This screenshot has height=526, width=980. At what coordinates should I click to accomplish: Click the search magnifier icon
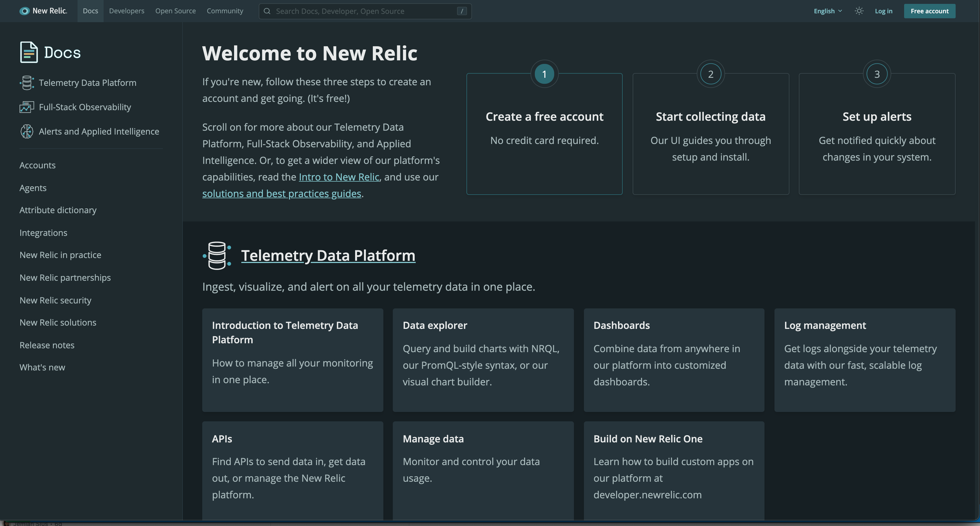(267, 11)
